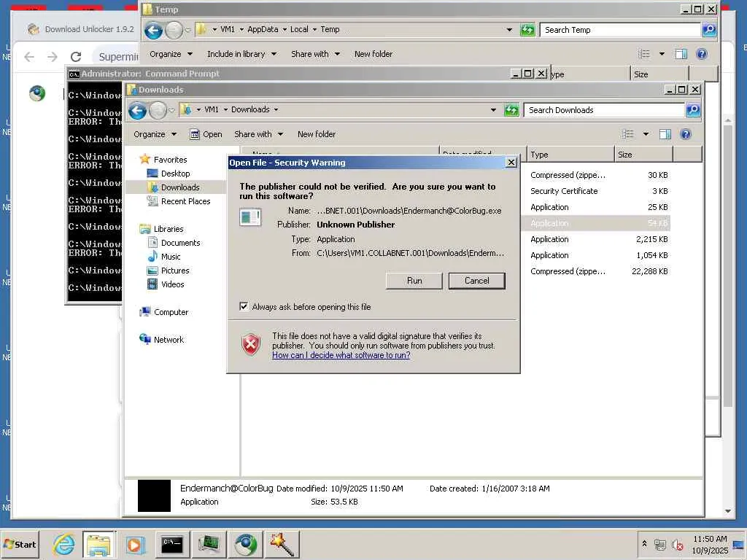Click in the Search Temp field
Screen dimensions: 747x560
[620, 30]
